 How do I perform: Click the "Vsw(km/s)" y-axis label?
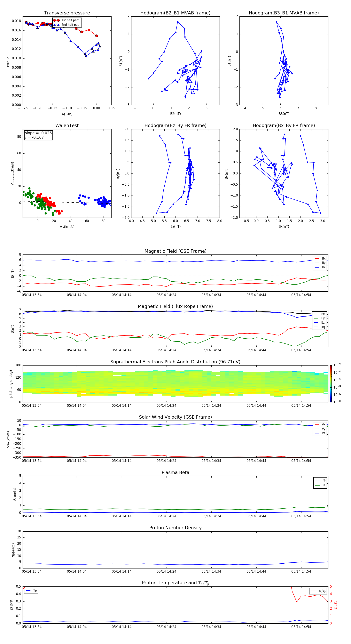[8, 439]
